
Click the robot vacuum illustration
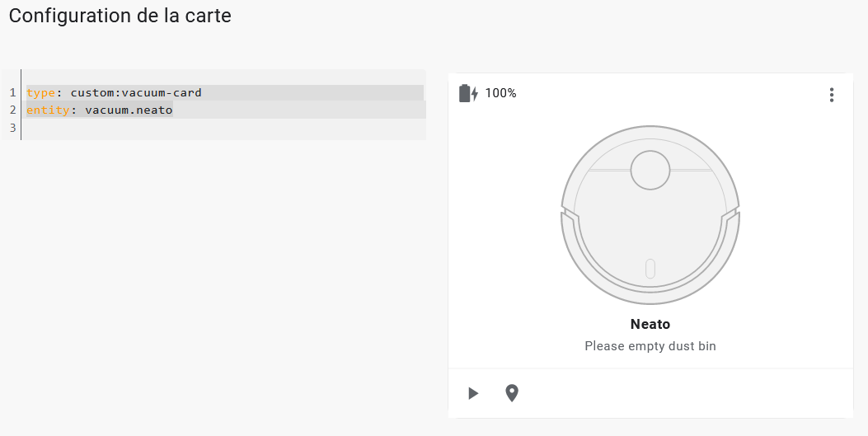pos(650,215)
